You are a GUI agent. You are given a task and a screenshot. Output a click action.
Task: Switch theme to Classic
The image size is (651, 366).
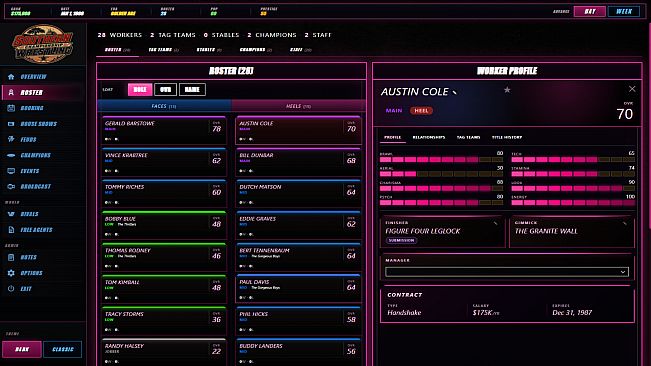63,349
